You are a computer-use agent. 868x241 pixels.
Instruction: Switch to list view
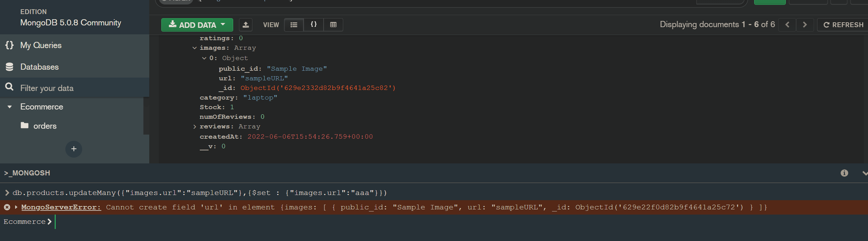pos(294,25)
